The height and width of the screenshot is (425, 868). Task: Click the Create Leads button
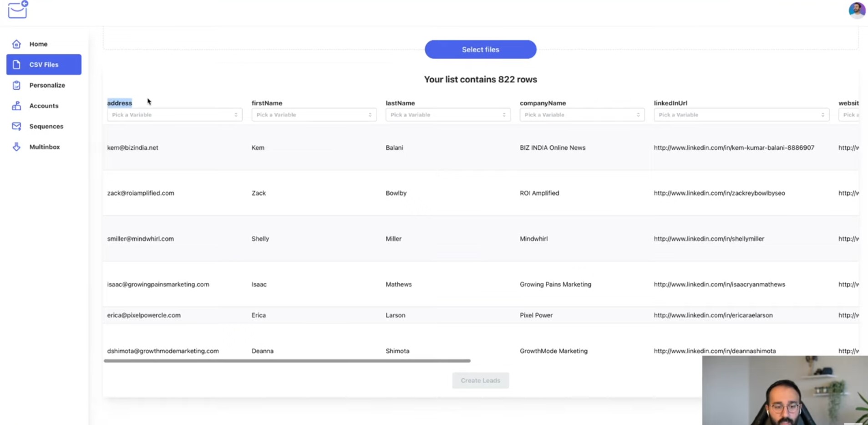click(481, 380)
